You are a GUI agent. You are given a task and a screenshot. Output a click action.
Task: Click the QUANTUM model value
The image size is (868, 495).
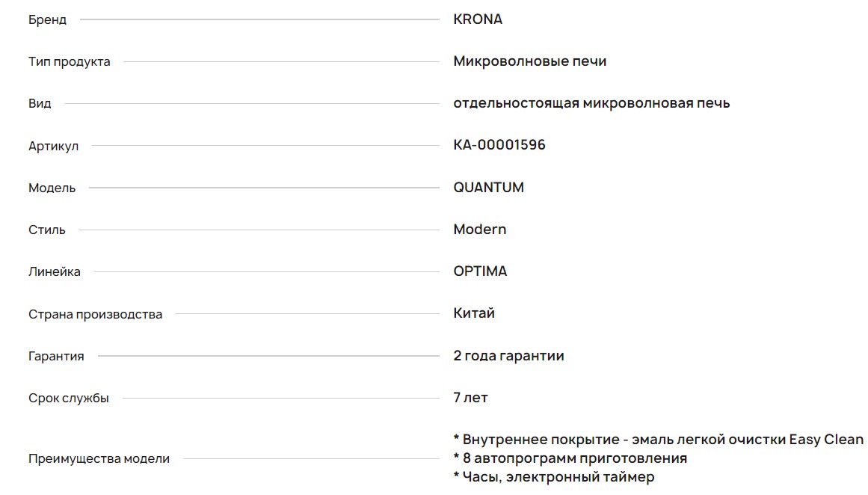[488, 188]
